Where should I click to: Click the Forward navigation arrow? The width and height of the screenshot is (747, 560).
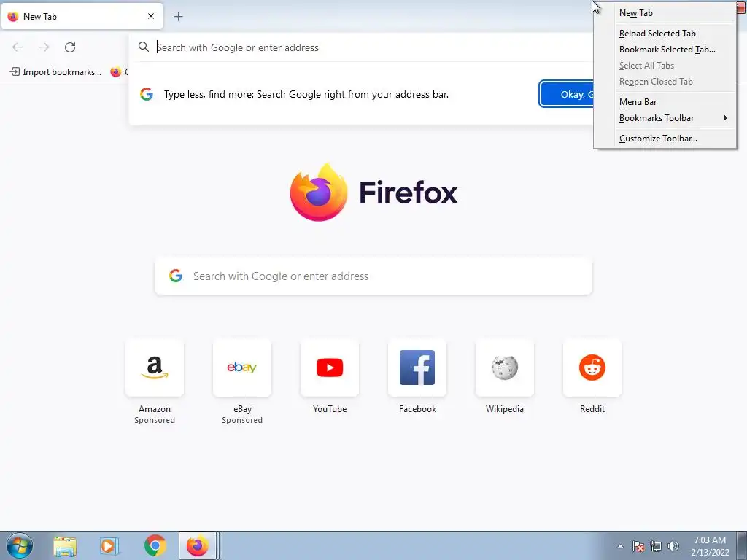click(x=44, y=47)
